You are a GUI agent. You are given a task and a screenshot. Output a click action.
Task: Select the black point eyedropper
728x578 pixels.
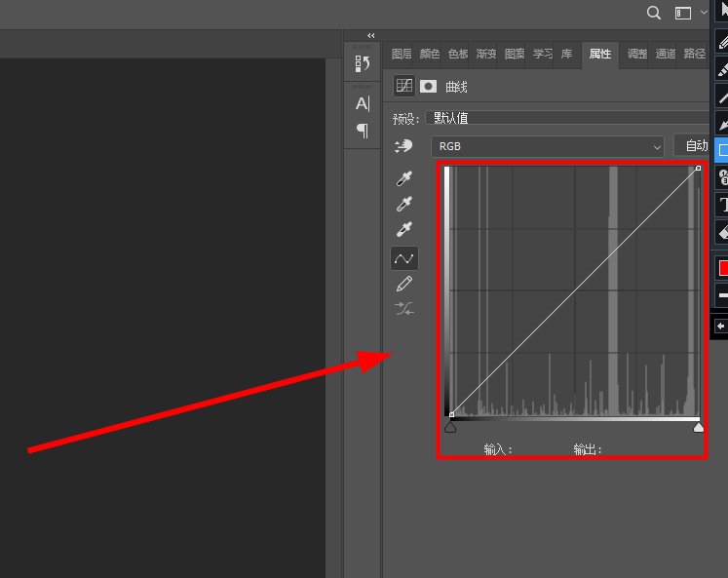point(403,178)
